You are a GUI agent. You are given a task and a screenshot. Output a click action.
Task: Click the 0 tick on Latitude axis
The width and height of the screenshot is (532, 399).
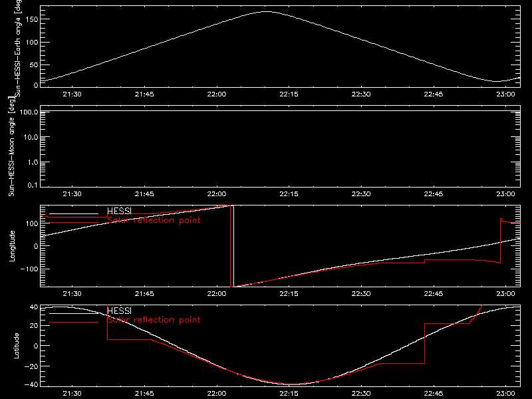click(36, 346)
